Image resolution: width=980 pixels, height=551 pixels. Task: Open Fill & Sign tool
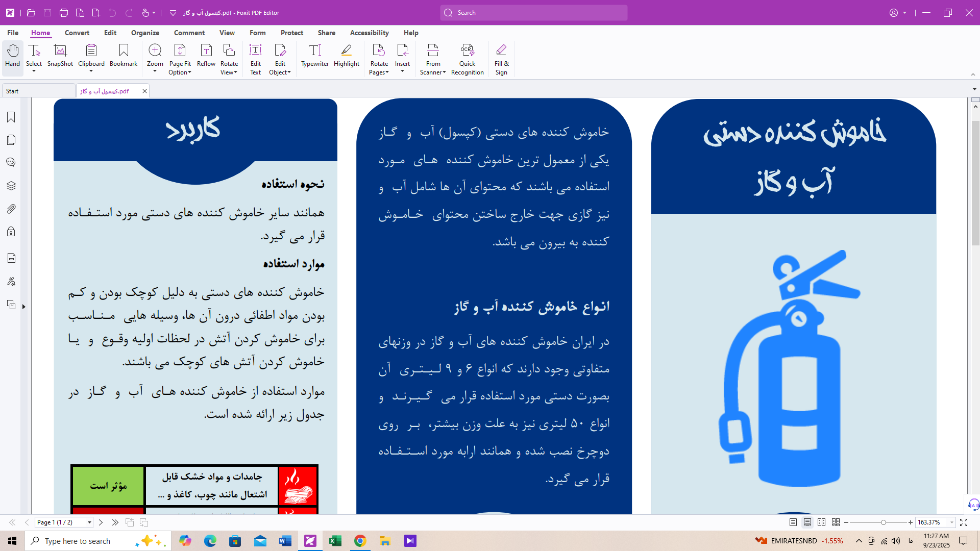pos(501,59)
